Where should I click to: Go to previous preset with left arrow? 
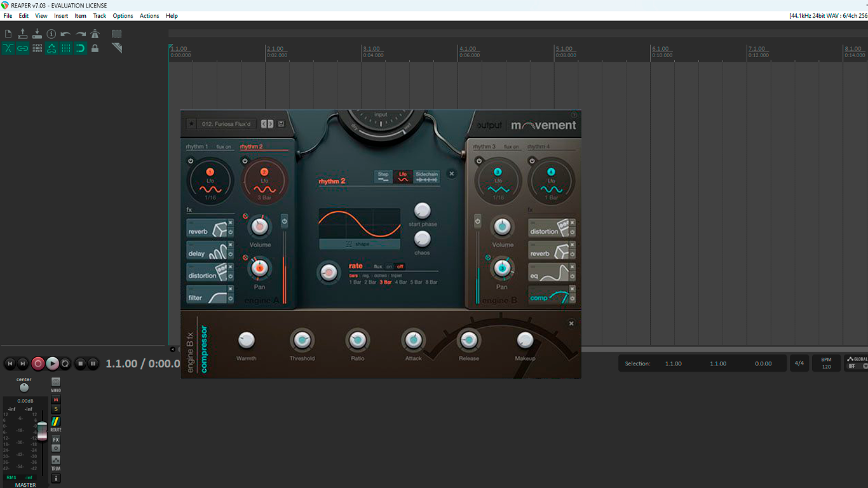tap(264, 125)
